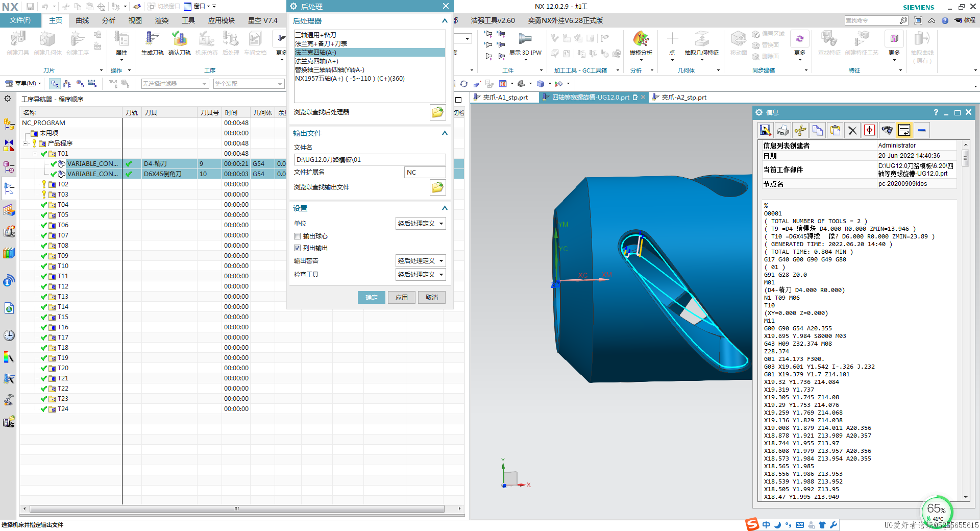Click the Information window vertical scrollbar thumb
The height and width of the screenshot is (531, 980).
click(x=965, y=158)
